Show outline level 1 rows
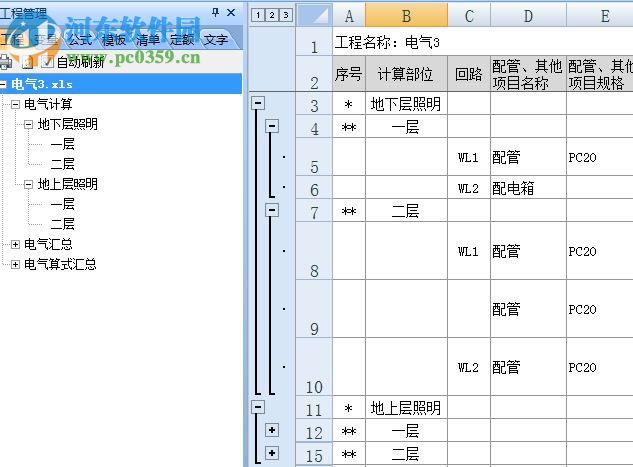 (x=258, y=16)
